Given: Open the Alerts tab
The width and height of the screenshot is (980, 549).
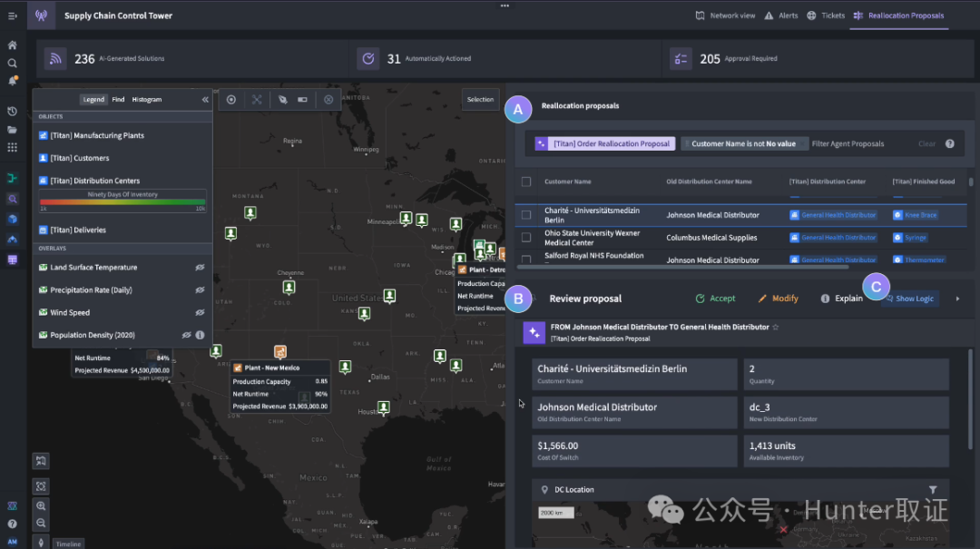Looking at the screenshot, I should [781, 15].
